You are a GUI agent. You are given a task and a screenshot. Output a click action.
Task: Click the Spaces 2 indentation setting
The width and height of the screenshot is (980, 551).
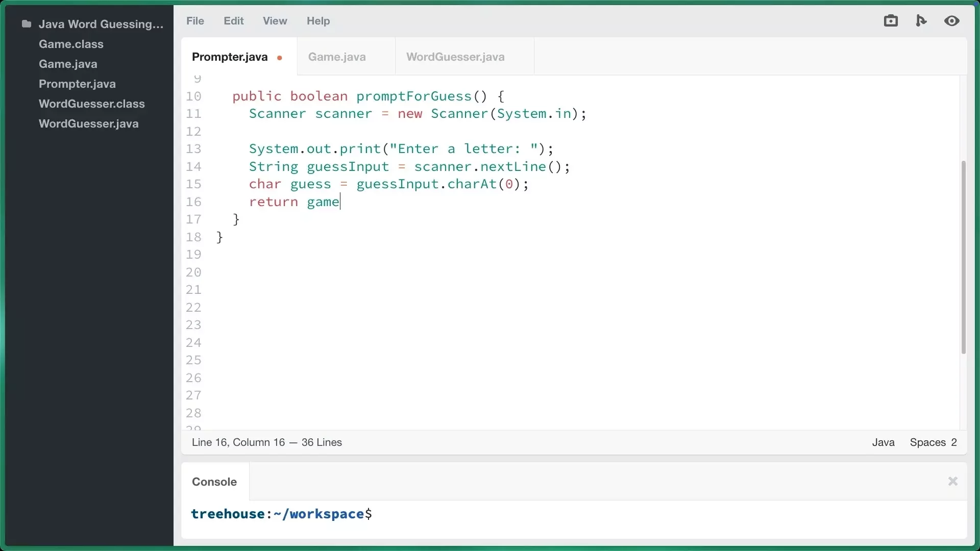(x=934, y=442)
